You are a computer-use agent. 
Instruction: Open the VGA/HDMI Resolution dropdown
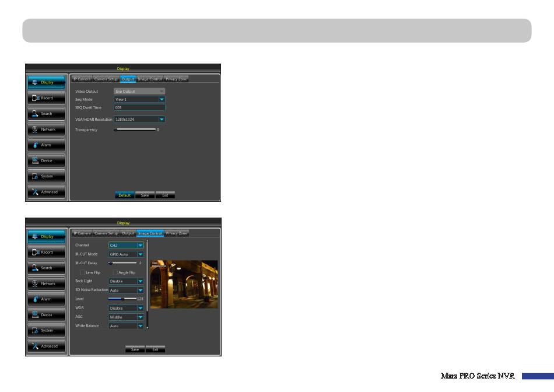162,119
